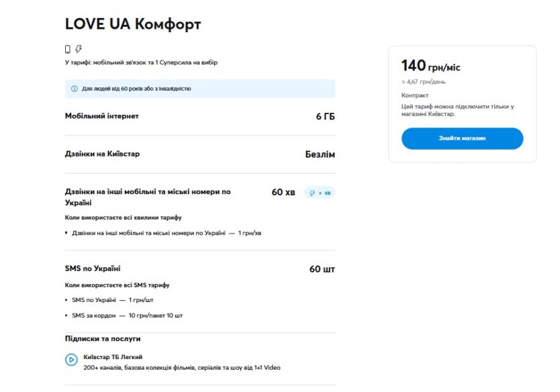Click the «LOVE UA Комфорт» tariff title
This screenshot has height=392, width=560.
pyautogui.click(x=133, y=23)
